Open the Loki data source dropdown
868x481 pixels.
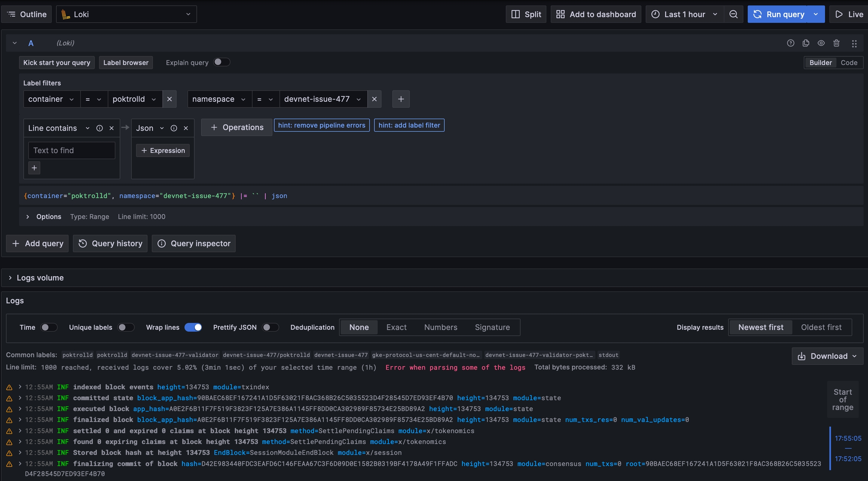point(126,14)
